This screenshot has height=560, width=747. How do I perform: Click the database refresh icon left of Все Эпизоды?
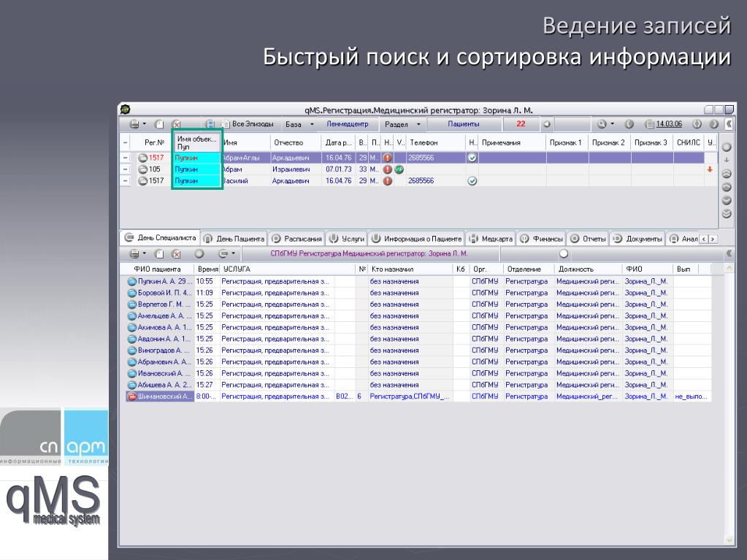[210, 124]
